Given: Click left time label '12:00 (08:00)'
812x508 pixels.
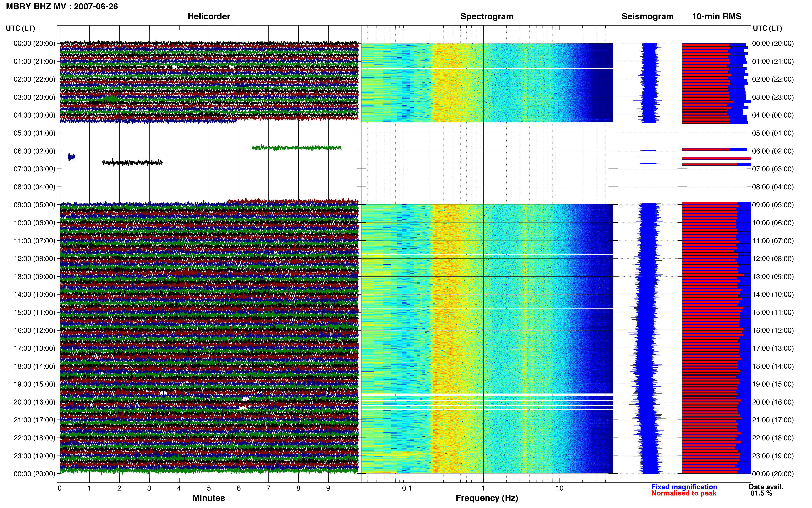Looking at the screenshot, I should 34,259.
